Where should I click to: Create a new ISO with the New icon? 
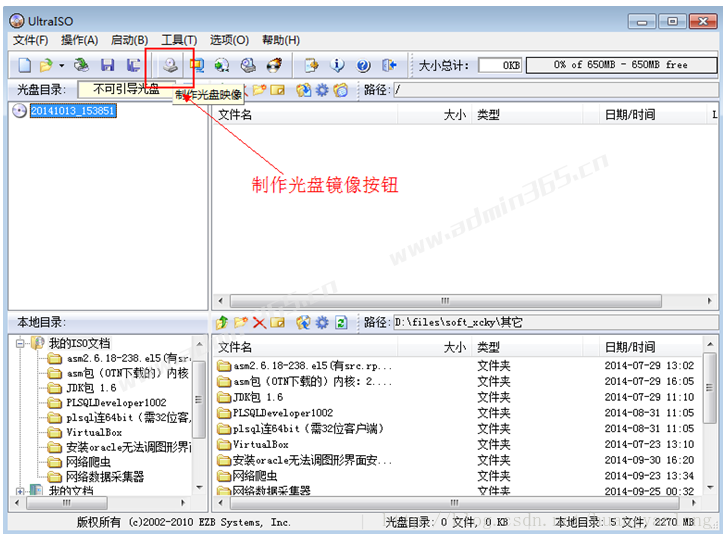(x=24, y=65)
